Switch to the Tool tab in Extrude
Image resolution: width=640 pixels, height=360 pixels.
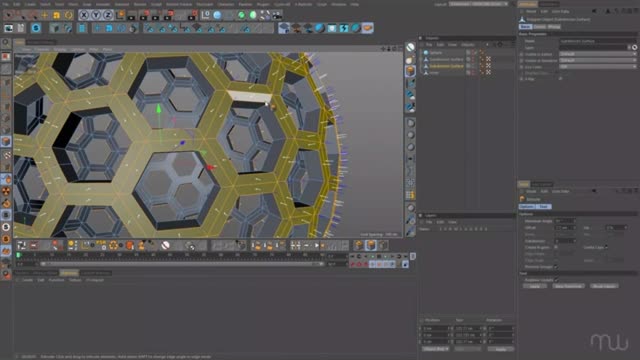point(543,207)
